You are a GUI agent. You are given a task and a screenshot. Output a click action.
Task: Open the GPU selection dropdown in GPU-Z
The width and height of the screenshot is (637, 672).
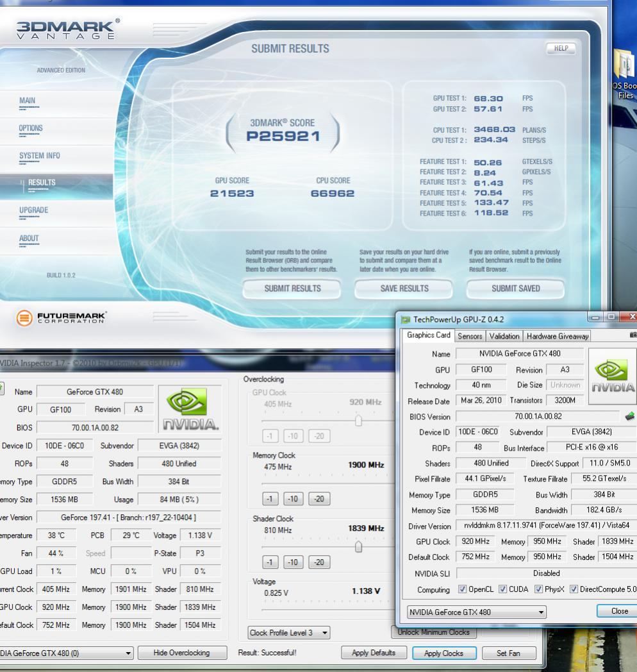coord(476,612)
